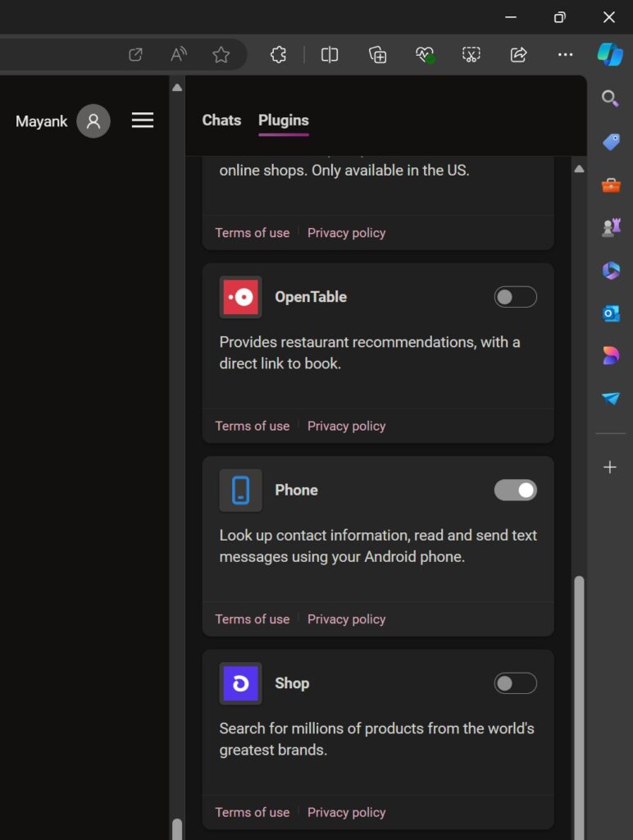Click the Shop plugin logo
Image resolution: width=633 pixels, height=840 pixels.
[240, 683]
